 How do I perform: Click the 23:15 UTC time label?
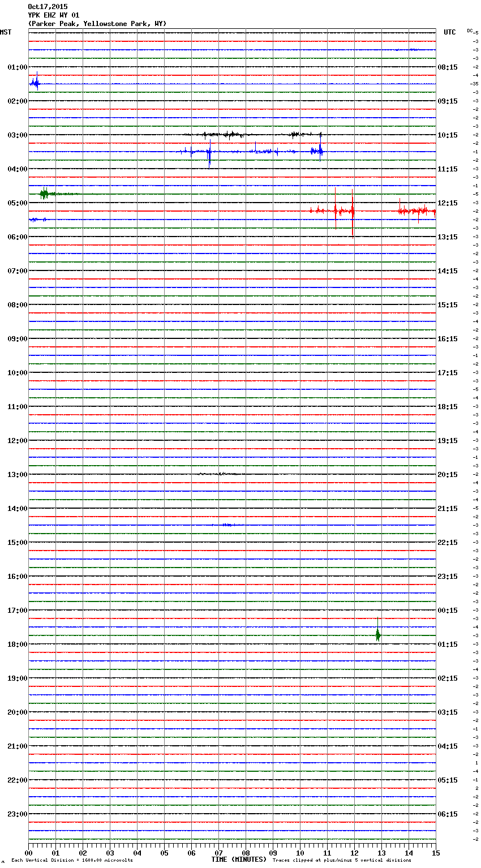[x=448, y=577]
